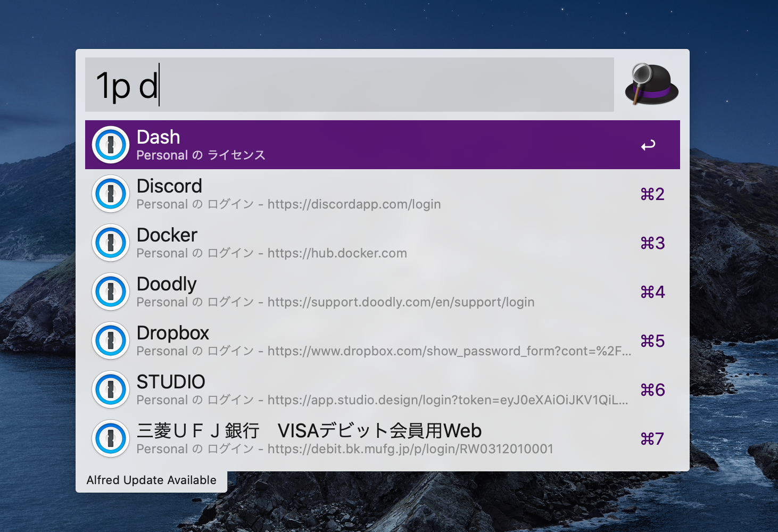The image size is (778, 532).
Task: Select the 三菱UFJ銀行 VISAデビット会員用Web title
Action: 309,431
